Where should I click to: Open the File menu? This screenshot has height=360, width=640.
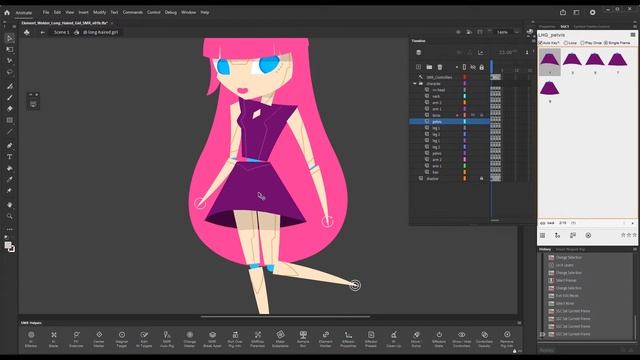click(46, 13)
